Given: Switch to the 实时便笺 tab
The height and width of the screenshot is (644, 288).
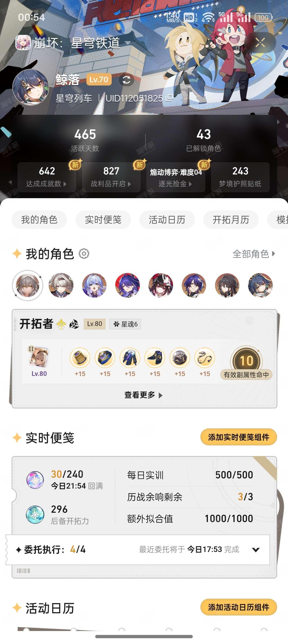Looking at the screenshot, I should coord(103,220).
